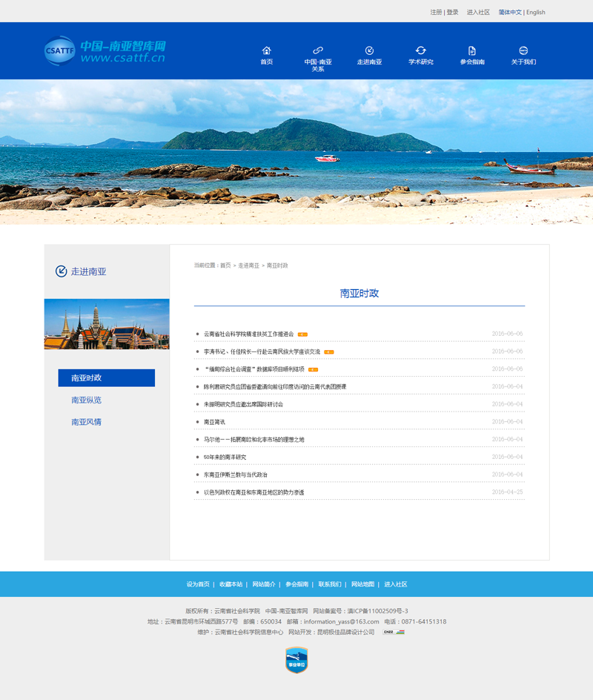Screen dimensions: 593x700
Task: Click 收藏本站 in the footer bar
Action: [231, 584]
